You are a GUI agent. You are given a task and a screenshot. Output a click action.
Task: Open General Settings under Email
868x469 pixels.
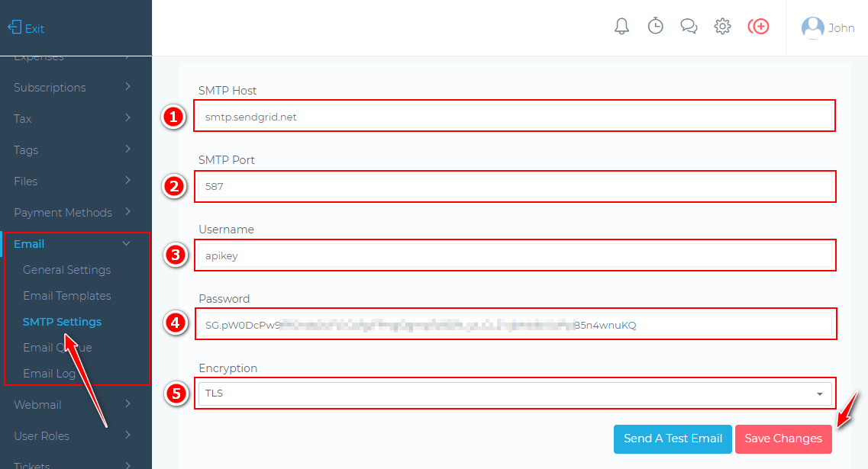point(66,270)
